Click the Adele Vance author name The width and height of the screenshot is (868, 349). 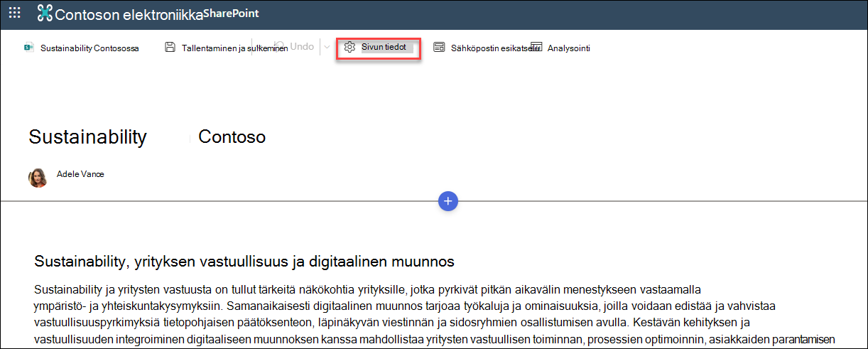pyautogui.click(x=80, y=173)
